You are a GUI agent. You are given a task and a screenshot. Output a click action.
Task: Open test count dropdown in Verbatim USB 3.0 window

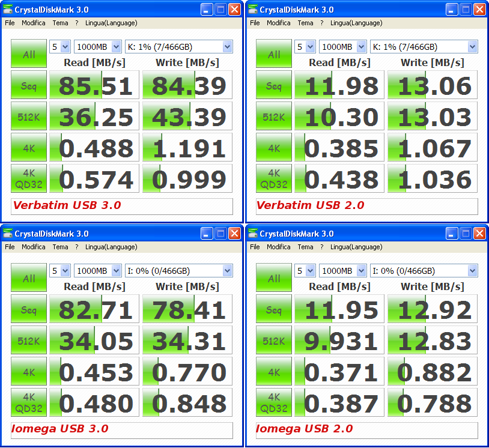coord(60,47)
